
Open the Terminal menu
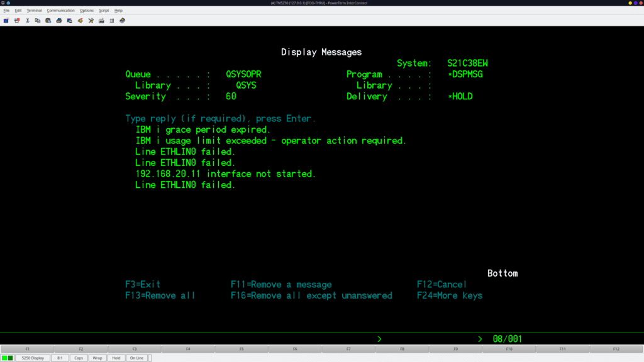pyautogui.click(x=34, y=10)
